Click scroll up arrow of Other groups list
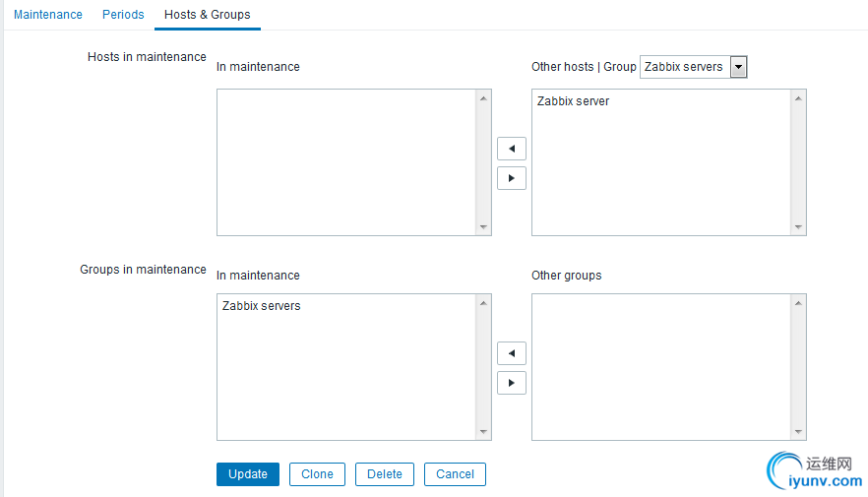Screen dimensions: 868x497 798,303
